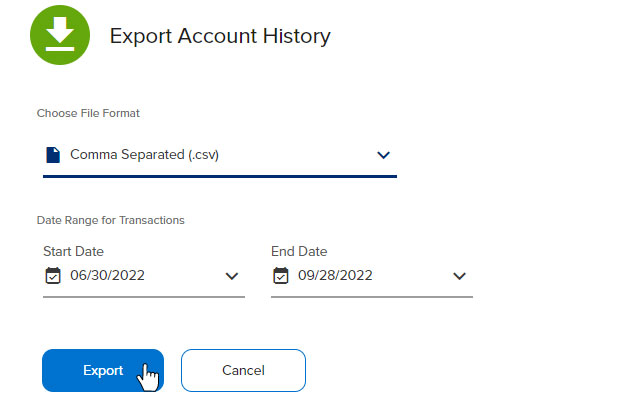
Task: Click the End Date calendar icon
Action: [280, 276]
